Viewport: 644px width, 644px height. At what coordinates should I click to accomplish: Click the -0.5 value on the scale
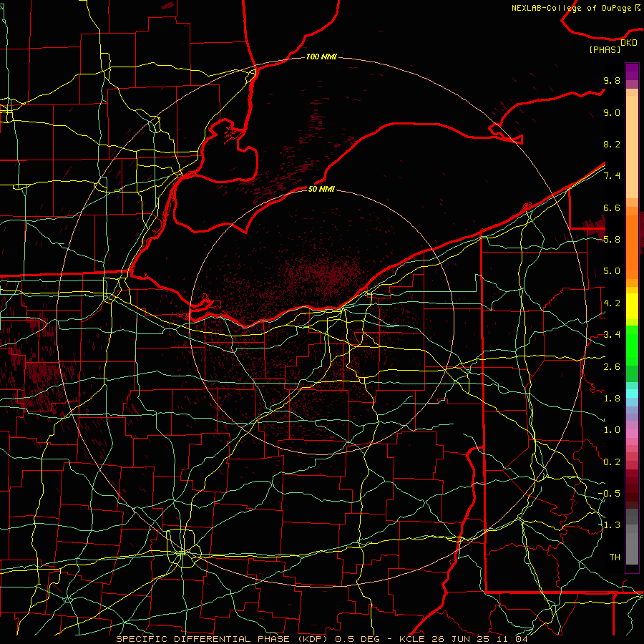click(x=609, y=494)
